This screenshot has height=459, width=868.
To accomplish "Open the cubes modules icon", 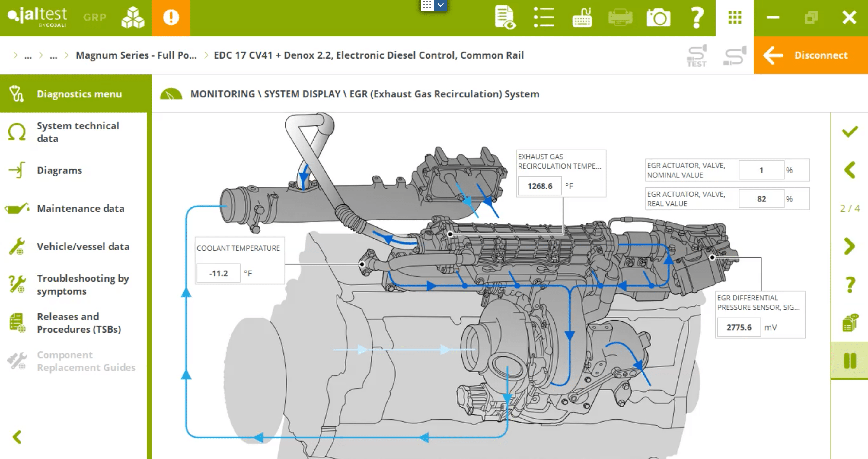I will coord(133,17).
